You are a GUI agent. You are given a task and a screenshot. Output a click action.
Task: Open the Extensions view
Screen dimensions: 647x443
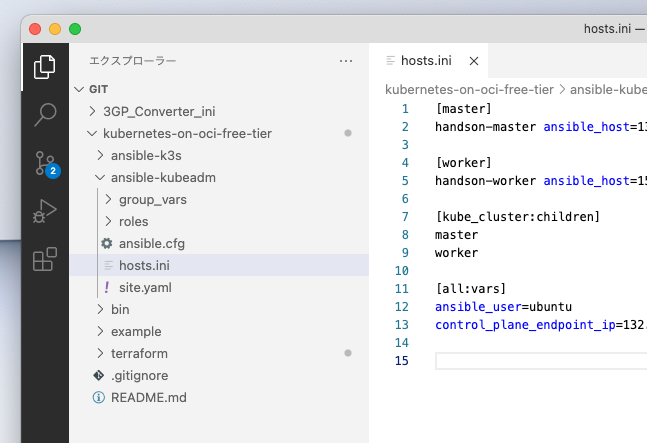pos(45,259)
